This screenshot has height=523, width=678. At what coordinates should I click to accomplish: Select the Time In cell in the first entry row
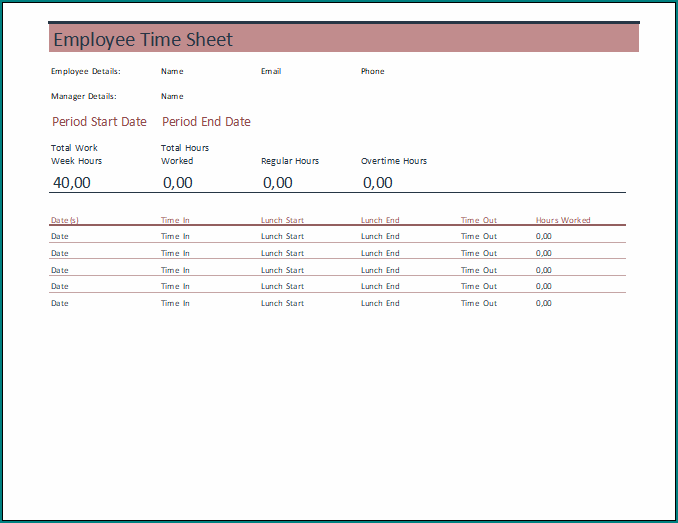coord(175,236)
